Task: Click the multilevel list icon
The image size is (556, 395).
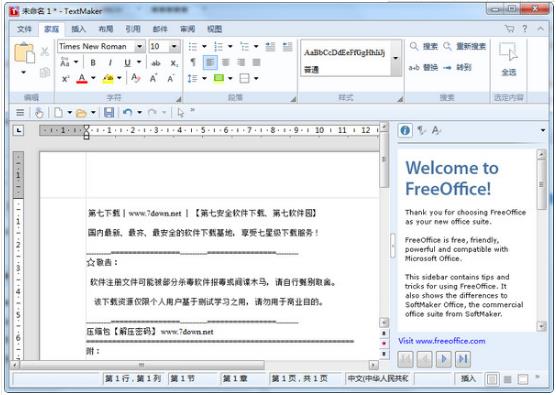Action: click(245, 46)
